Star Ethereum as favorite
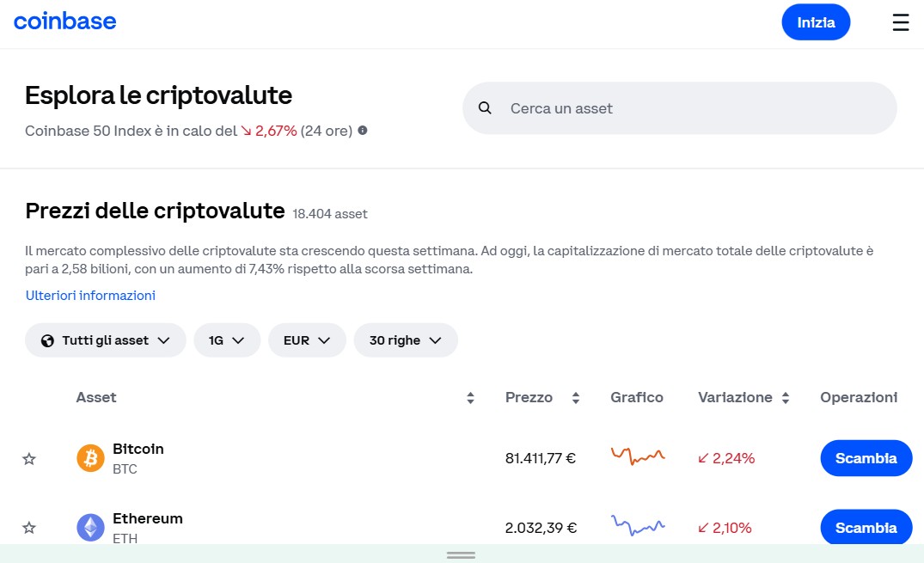The image size is (924, 563). (x=29, y=528)
